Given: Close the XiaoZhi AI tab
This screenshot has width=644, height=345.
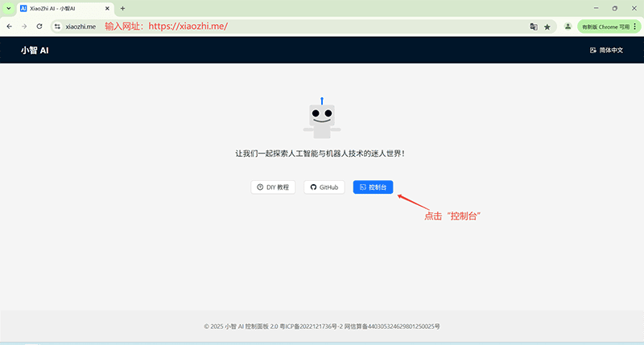Looking at the screenshot, I should [x=107, y=8].
